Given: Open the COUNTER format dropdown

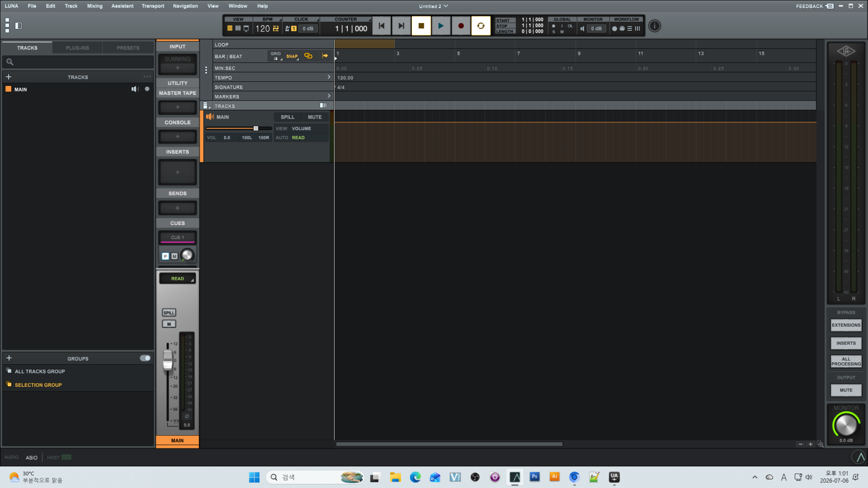Looking at the screenshot, I should [346, 19].
